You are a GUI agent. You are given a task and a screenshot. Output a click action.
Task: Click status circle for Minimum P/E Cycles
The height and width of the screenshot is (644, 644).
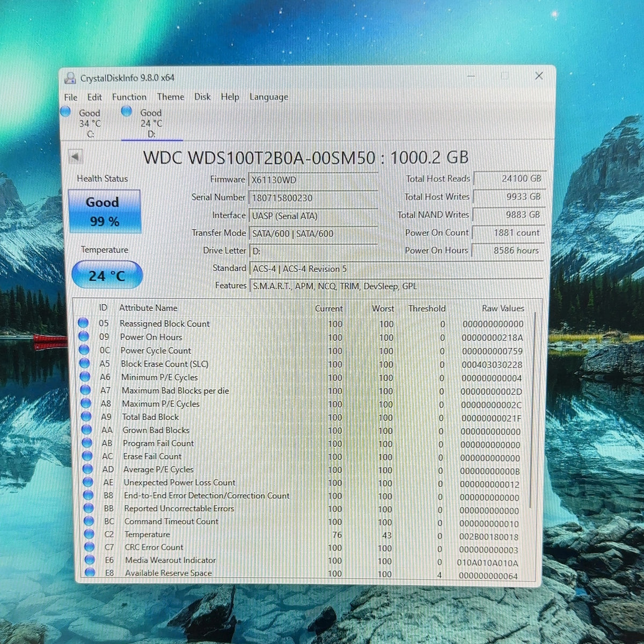tap(85, 377)
